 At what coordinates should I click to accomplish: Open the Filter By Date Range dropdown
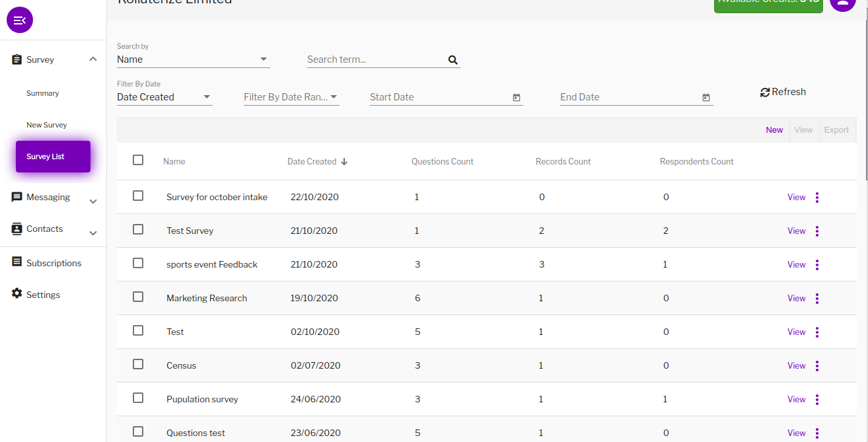pyautogui.click(x=291, y=97)
